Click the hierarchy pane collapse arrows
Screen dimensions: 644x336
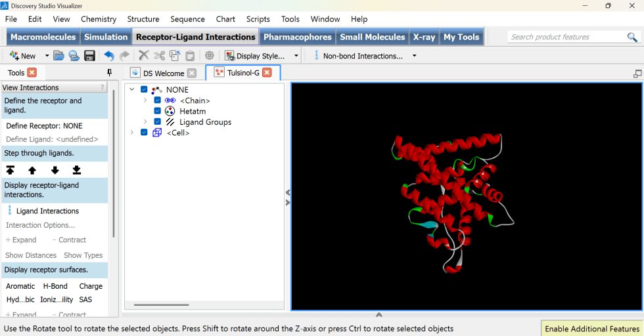coord(288,198)
